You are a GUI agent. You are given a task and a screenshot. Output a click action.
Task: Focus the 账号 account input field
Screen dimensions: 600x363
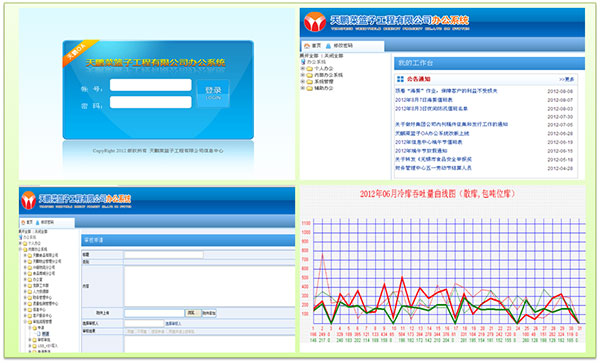(x=151, y=85)
